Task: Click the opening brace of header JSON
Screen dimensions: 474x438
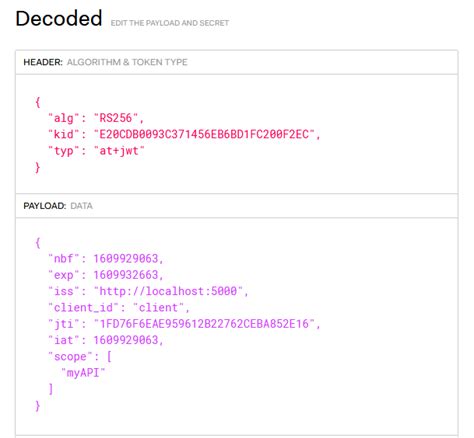Action: (38, 102)
